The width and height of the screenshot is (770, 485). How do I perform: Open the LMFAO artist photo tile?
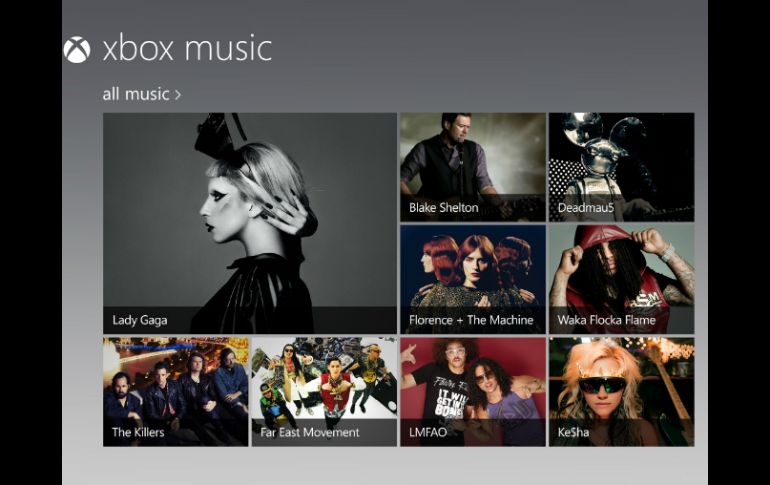472,380
